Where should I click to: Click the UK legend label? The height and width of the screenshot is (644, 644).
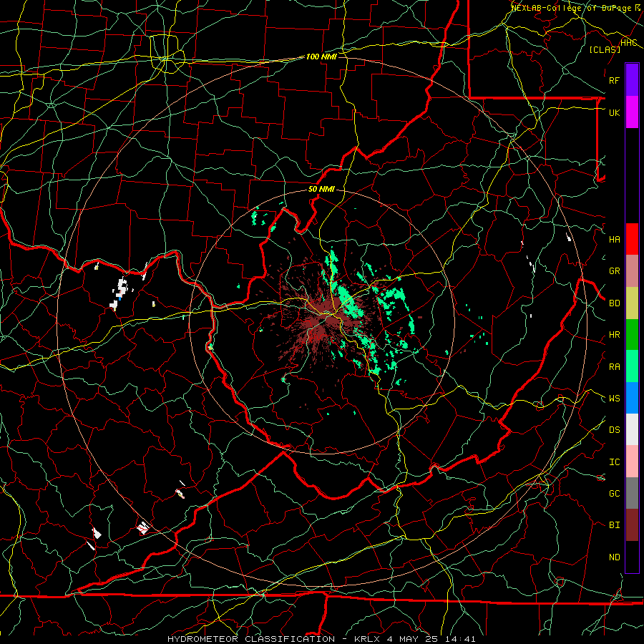coord(614,112)
